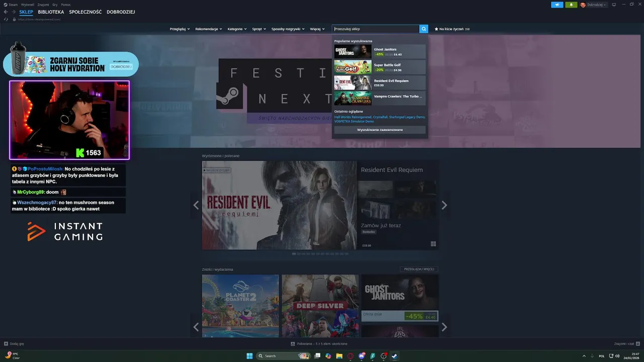Expand the Więcej dropdown
644x362 pixels.
pyautogui.click(x=317, y=29)
